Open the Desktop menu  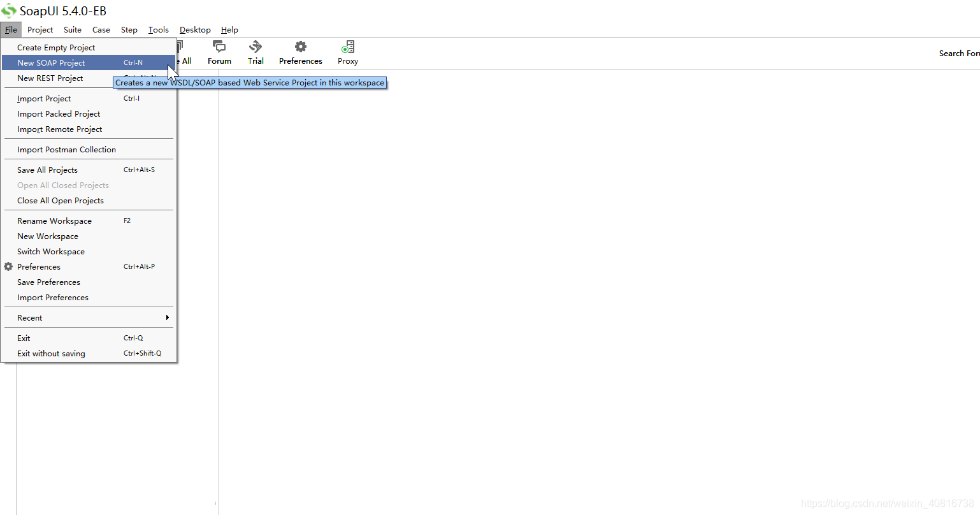point(195,30)
